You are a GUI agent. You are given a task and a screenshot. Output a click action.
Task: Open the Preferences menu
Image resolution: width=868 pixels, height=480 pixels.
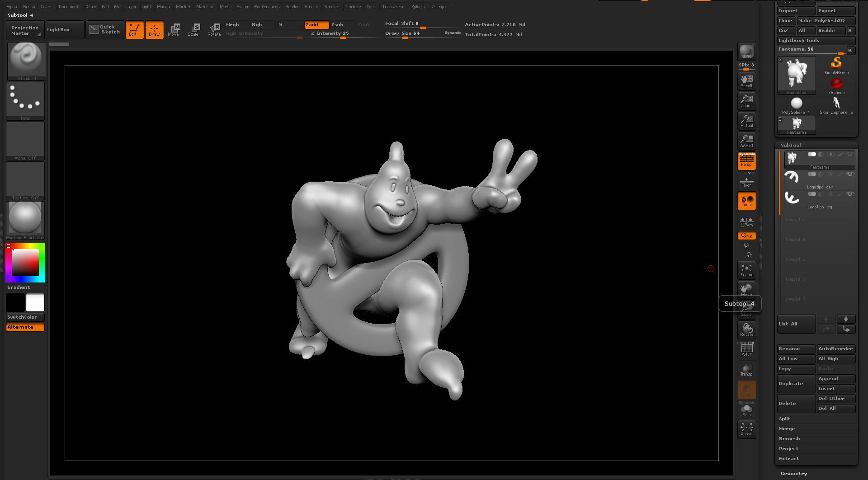(267, 7)
